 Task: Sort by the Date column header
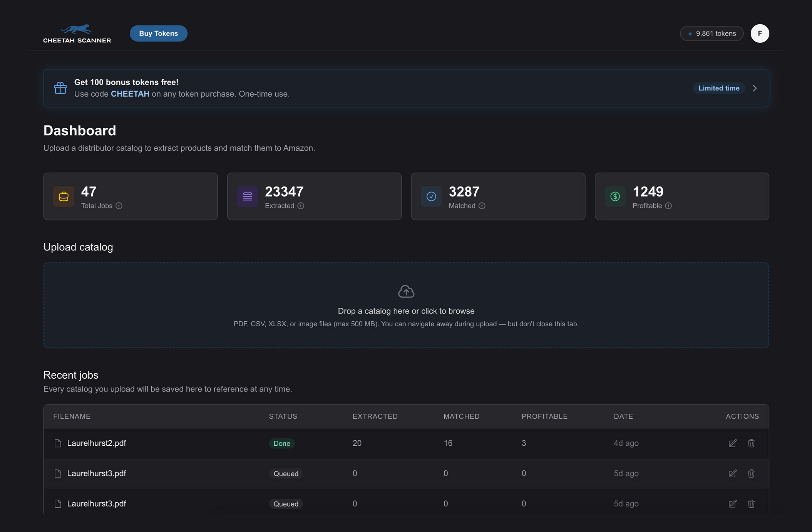[623, 416]
